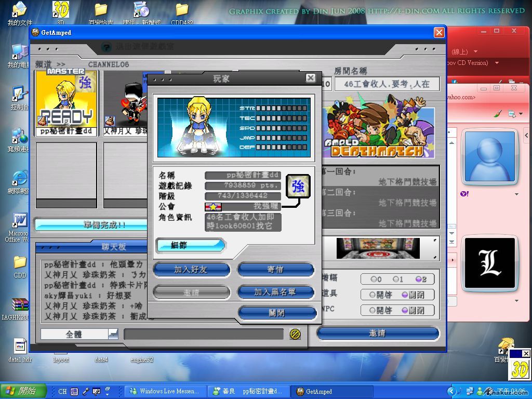This screenshot has height=399, width=532.
Task: Click the pp秘密計畫dd READY player slot
Action: click(66, 103)
